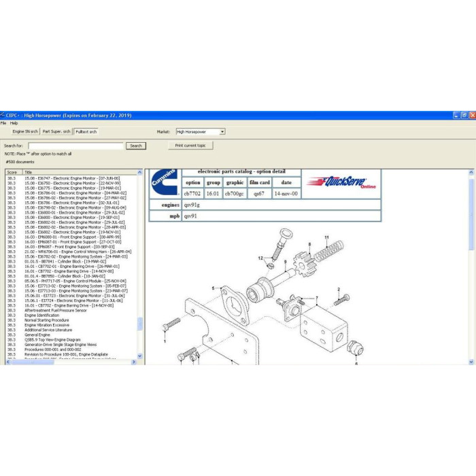Minimize the CEPC window
This screenshot has height=476, width=476.
[x=456, y=116]
